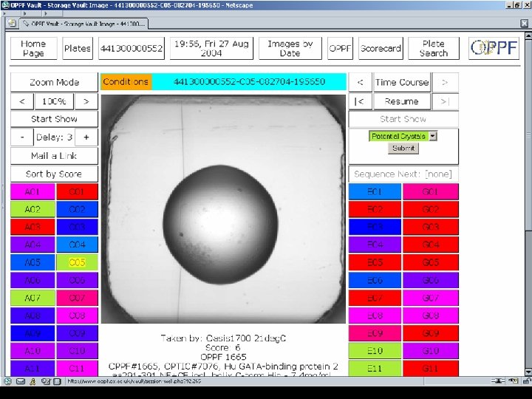532x399 pixels.
Task: Increase slideshow delay with plus button
Action: [86, 137]
